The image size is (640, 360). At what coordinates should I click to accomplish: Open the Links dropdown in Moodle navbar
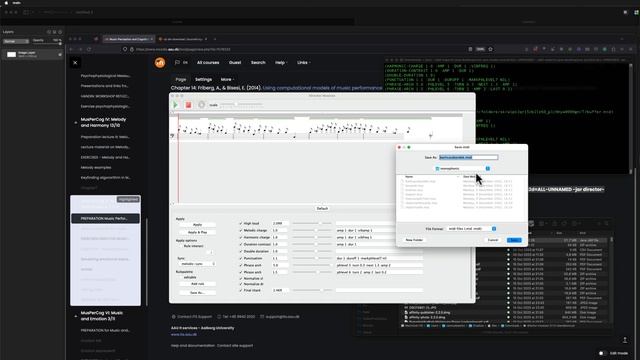pyautogui.click(x=303, y=62)
